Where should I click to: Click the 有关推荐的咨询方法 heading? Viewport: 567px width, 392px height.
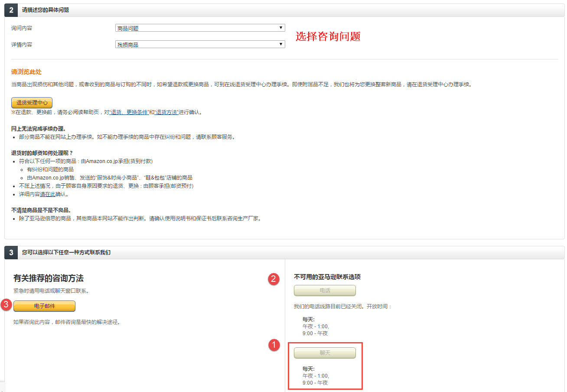(x=49, y=278)
